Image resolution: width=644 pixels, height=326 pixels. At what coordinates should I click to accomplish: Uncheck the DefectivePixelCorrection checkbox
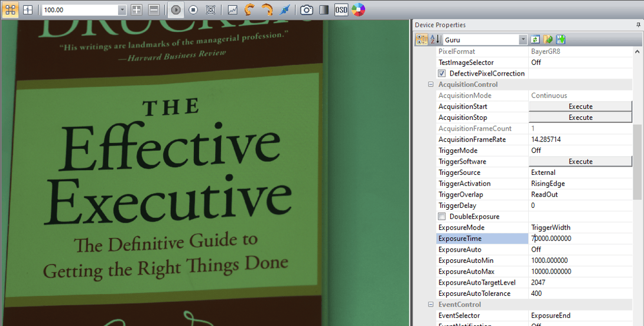pyautogui.click(x=441, y=73)
